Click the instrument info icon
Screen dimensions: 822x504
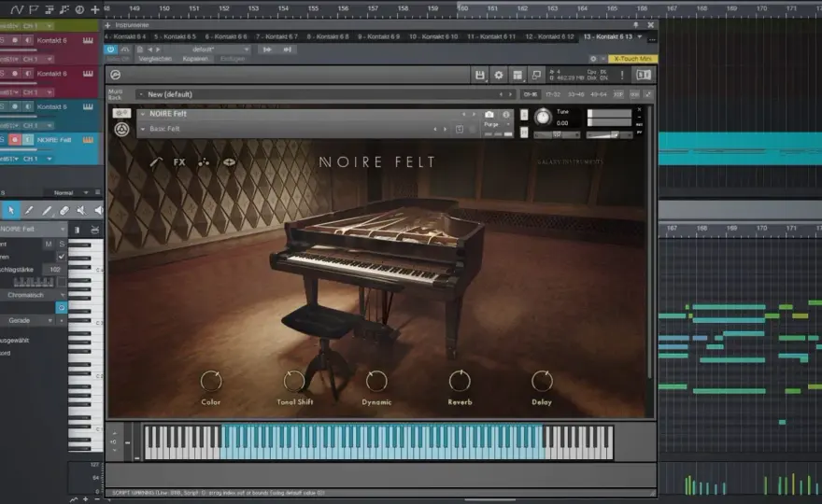506,114
